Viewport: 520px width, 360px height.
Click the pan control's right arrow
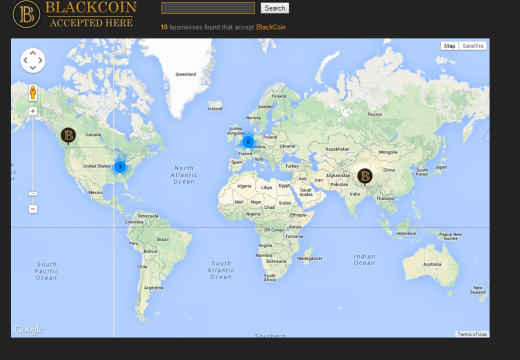click(40, 60)
